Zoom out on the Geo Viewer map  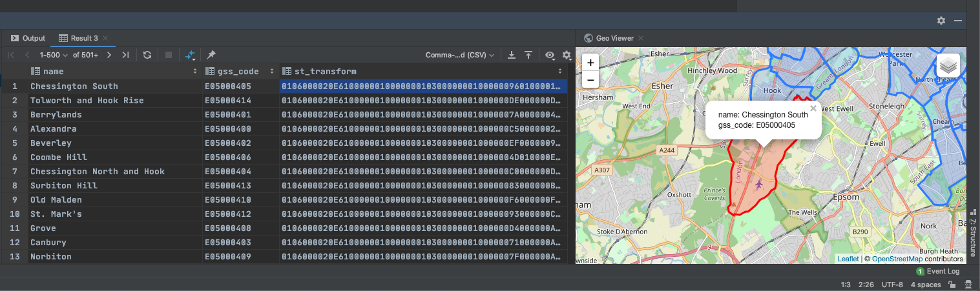591,79
